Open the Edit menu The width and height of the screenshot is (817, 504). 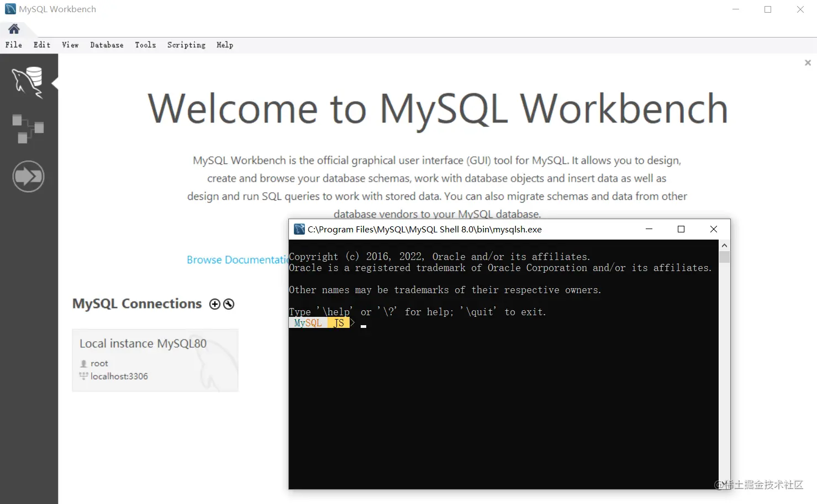point(42,45)
